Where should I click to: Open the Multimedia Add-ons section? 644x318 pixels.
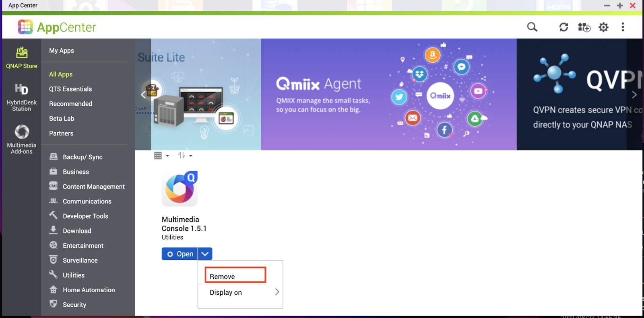pyautogui.click(x=21, y=139)
